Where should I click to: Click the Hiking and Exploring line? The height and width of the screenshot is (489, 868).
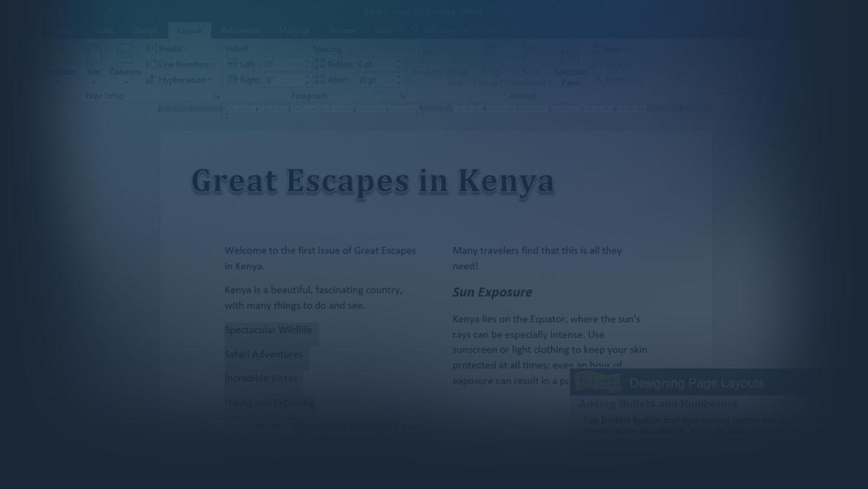coord(269,402)
